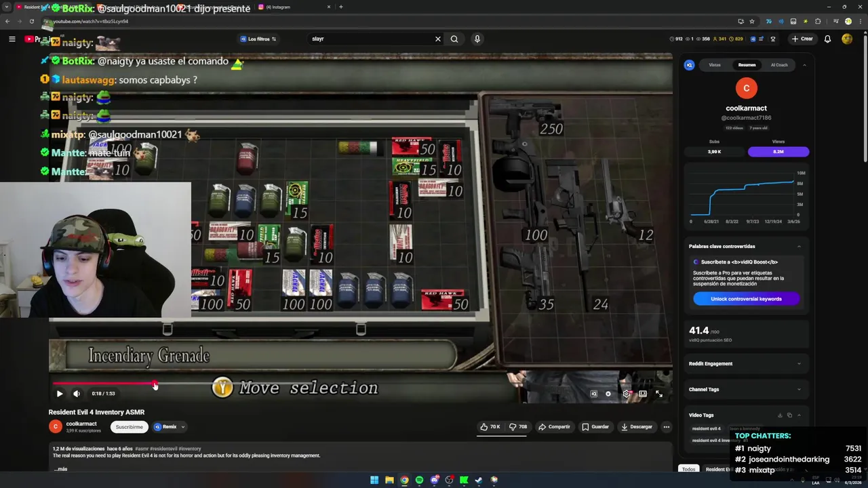The height and width of the screenshot is (488, 868).
Task: Open the Los filtros dropdown
Action: tap(258, 39)
